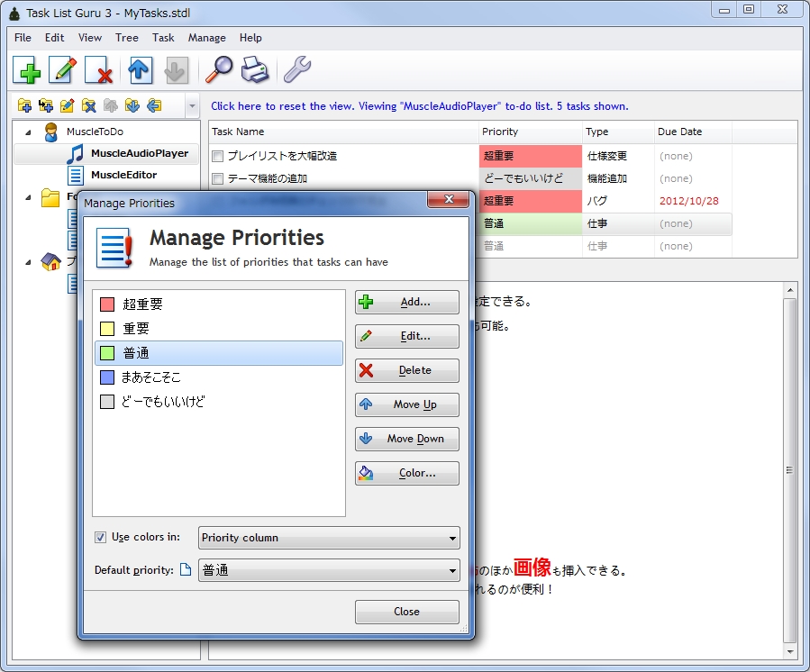The height and width of the screenshot is (672, 810).
Task: Open the Tree menu
Action: tap(126, 38)
